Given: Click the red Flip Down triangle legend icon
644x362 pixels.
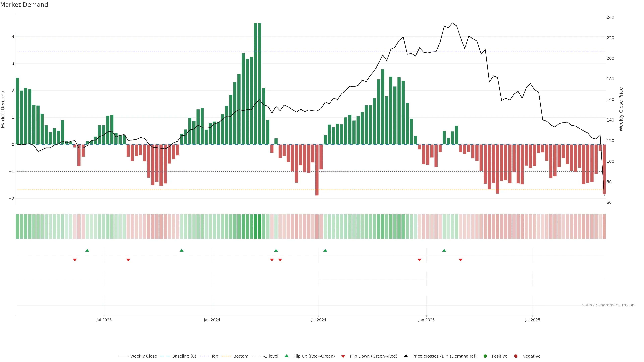Looking at the screenshot, I should coord(343,356).
